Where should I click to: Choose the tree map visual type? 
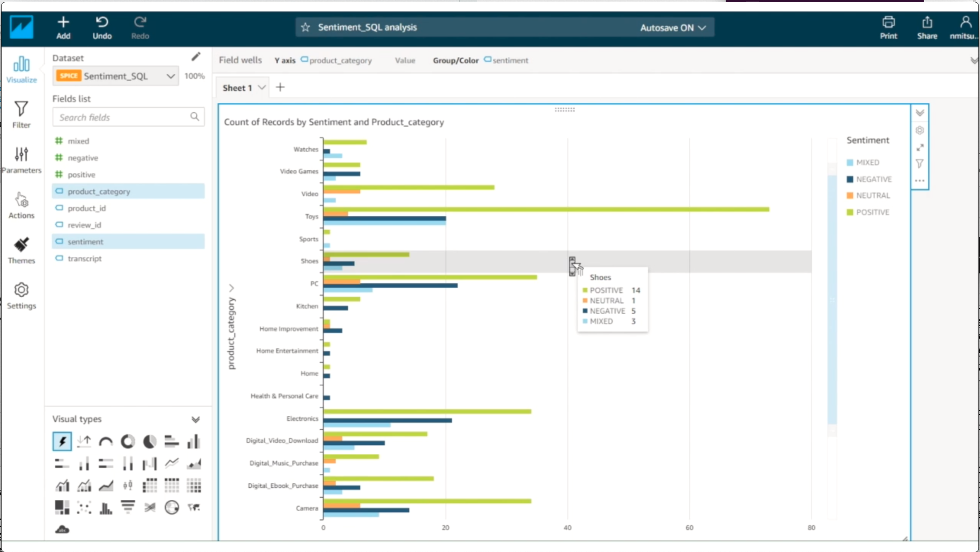click(62, 507)
